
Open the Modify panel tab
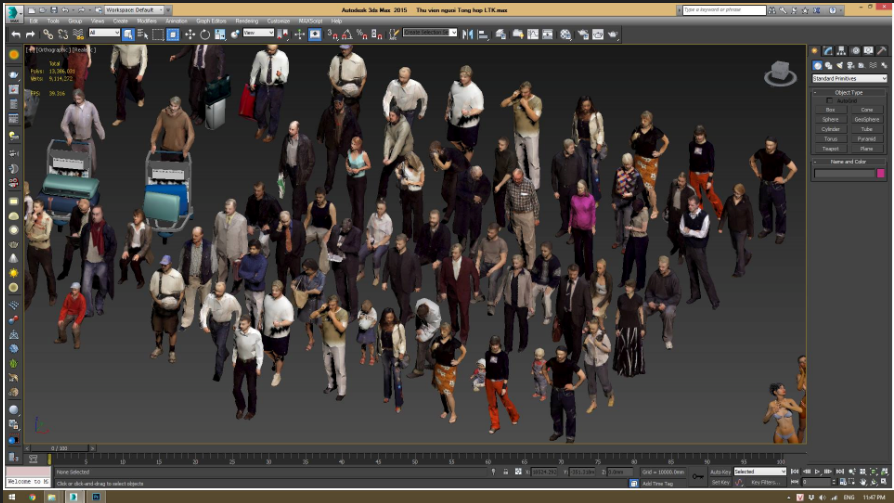(828, 51)
